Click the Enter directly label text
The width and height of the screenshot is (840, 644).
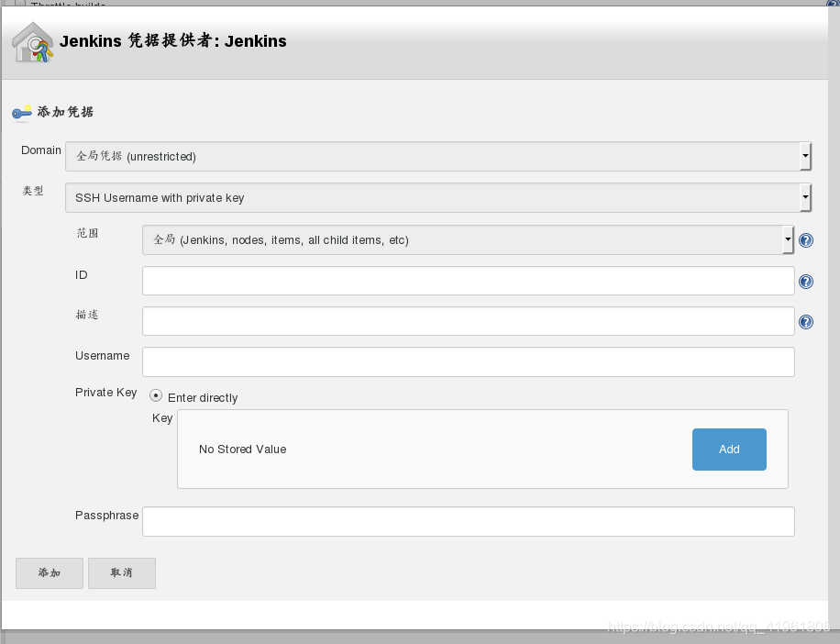(x=203, y=397)
